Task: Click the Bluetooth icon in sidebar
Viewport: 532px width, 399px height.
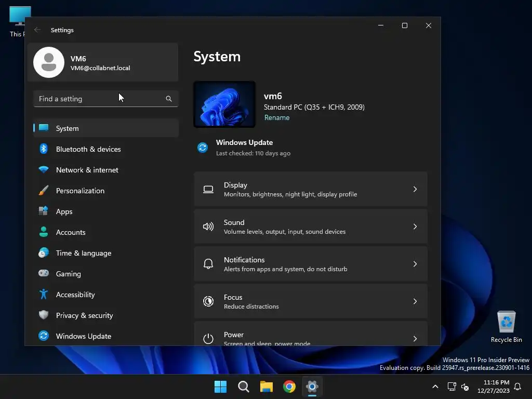Action: click(44, 149)
